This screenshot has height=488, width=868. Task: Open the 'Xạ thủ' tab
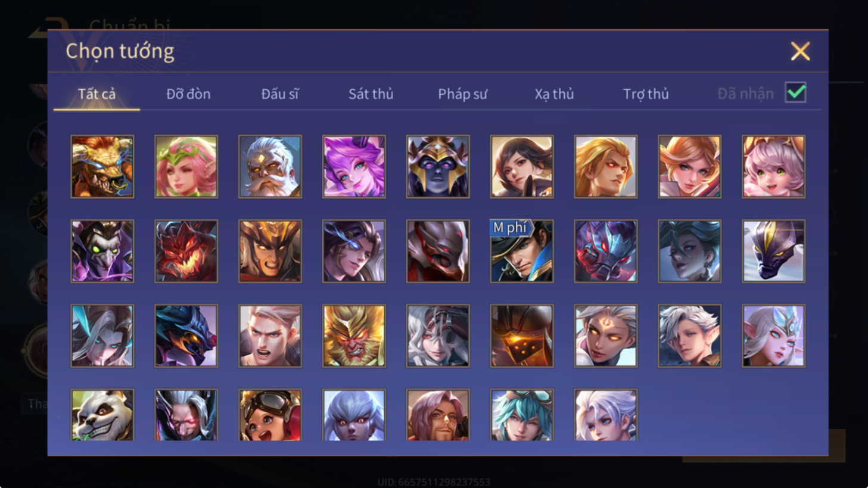[554, 94]
